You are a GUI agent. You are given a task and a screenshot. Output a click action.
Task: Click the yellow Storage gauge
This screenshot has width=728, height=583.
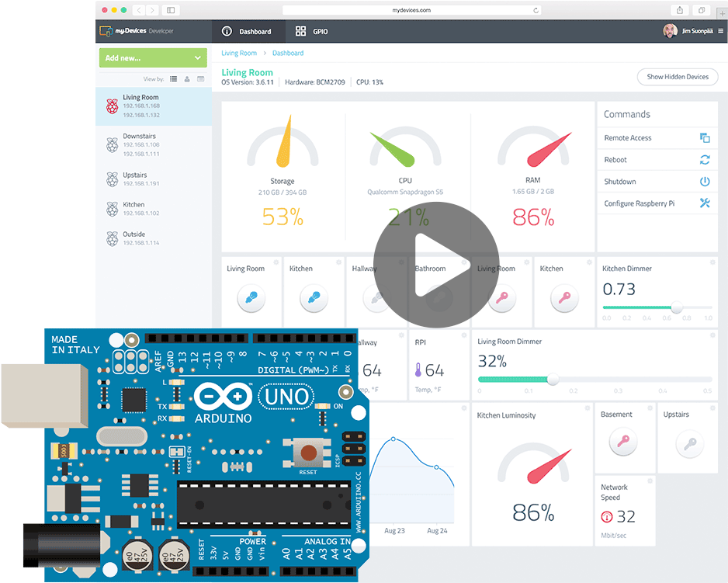click(283, 141)
